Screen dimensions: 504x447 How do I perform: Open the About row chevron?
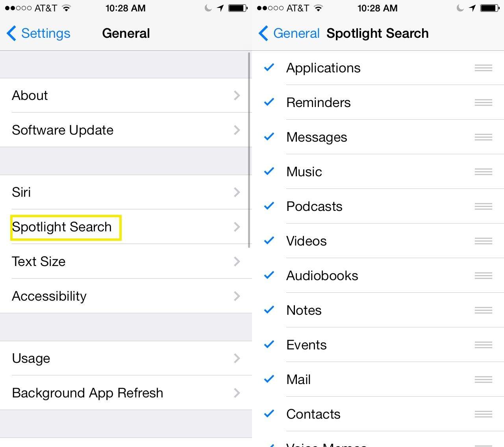click(237, 96)
